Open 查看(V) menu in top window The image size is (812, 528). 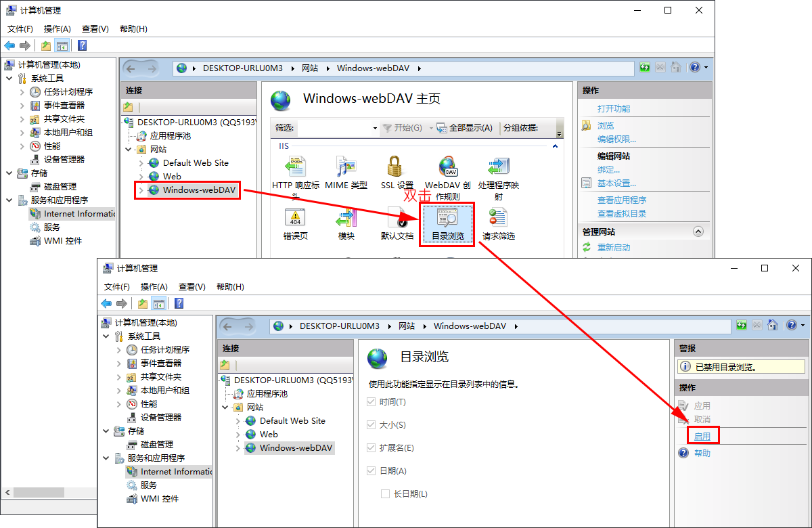pyautogui.click(x=95, y=29)
